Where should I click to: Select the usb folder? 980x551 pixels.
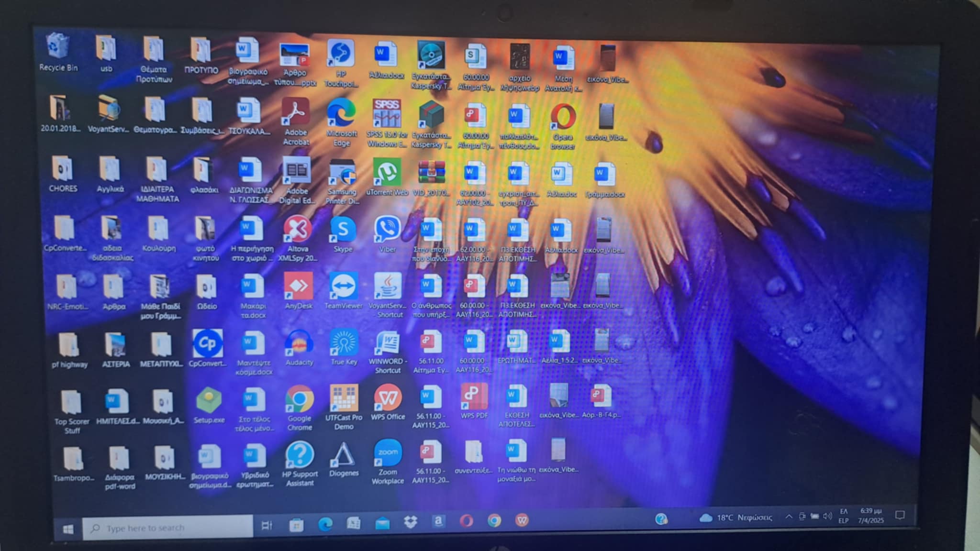[106, 54]
